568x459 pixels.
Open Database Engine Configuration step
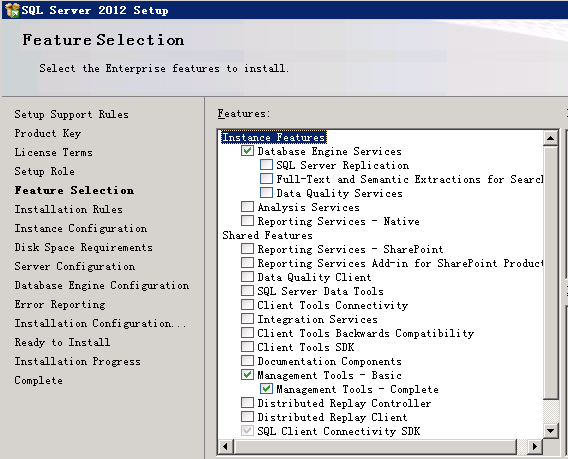101,285
